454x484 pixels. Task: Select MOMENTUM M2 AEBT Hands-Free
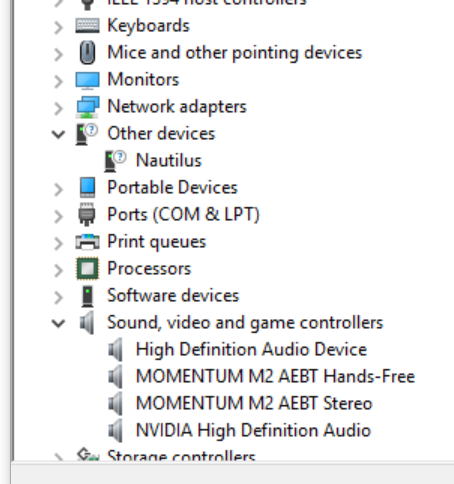coord(275,376)
